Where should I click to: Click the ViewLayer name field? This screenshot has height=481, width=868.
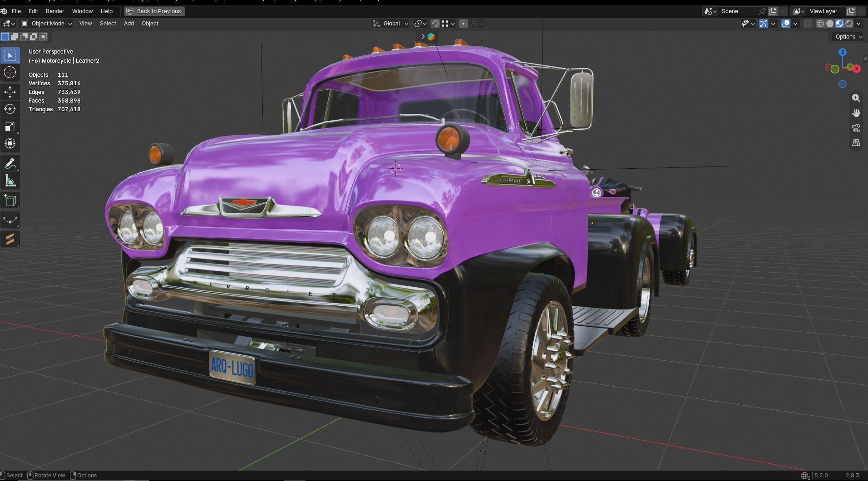click(826, 11)
